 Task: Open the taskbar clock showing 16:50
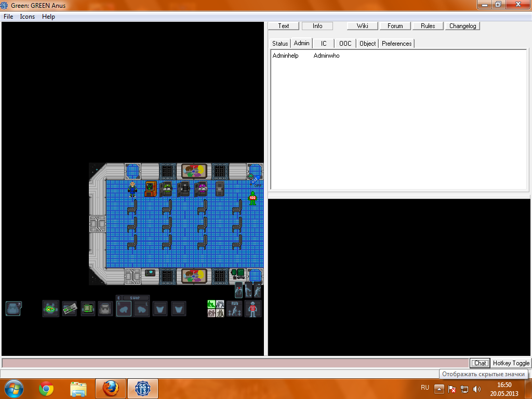tap(504, 389)
